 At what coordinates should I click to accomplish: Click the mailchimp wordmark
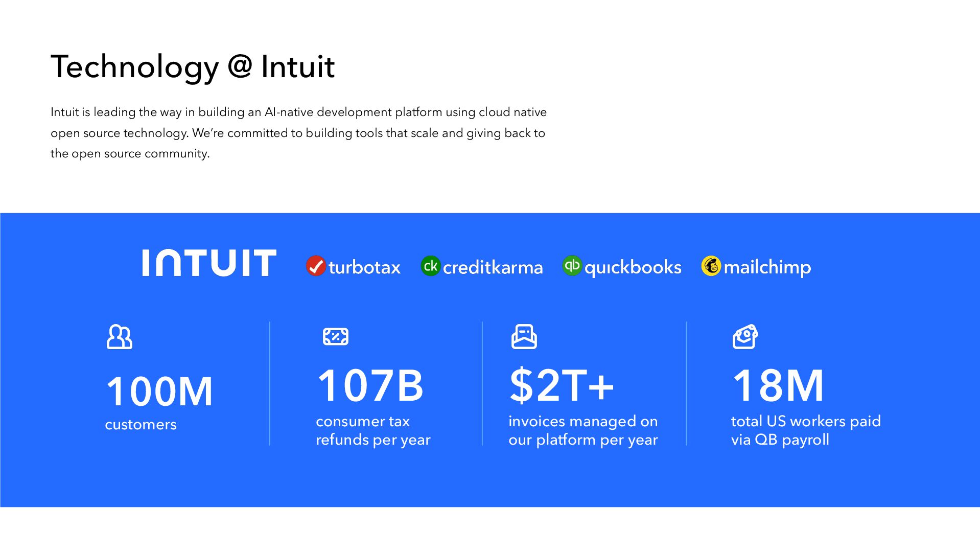[x=767, y=267]
